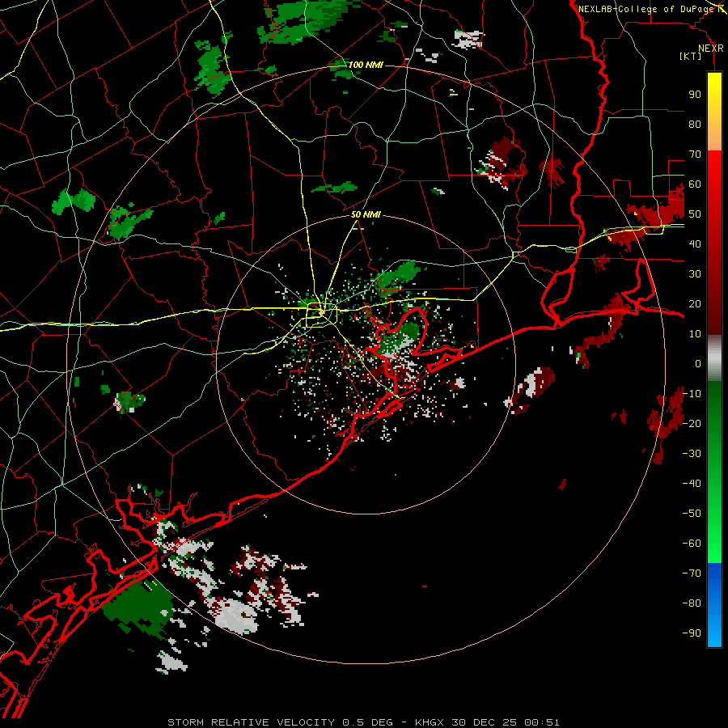Screen dimensions: 728x728
Task: Click the positive 50 value on velocity scale
Action: (695, 214)
